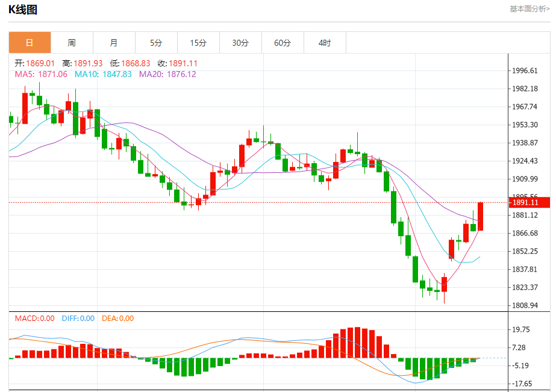Click the low price 1868.83
Screen dimensions: 556x392
click(x=136, y=63)
